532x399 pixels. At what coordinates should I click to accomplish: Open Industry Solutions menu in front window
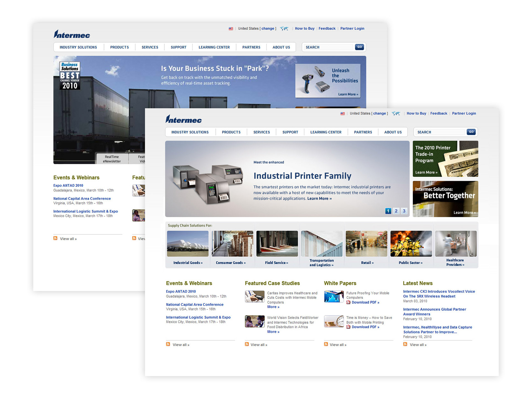point(190,132)
